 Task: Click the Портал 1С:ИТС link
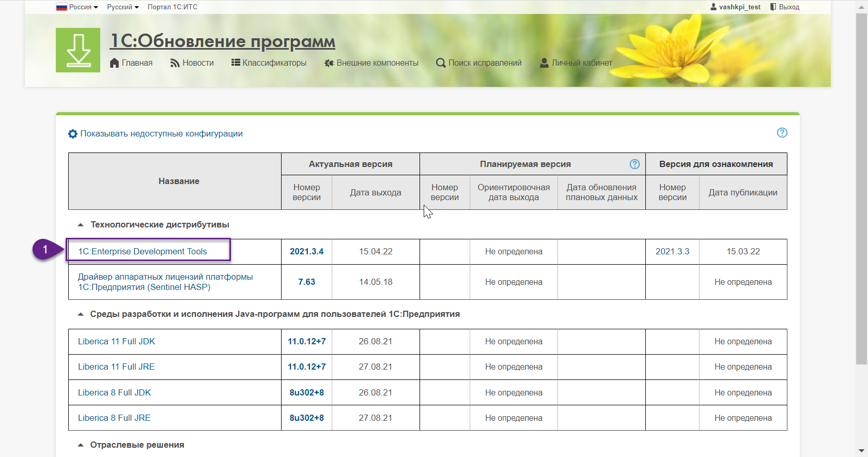tap(173, 7)
